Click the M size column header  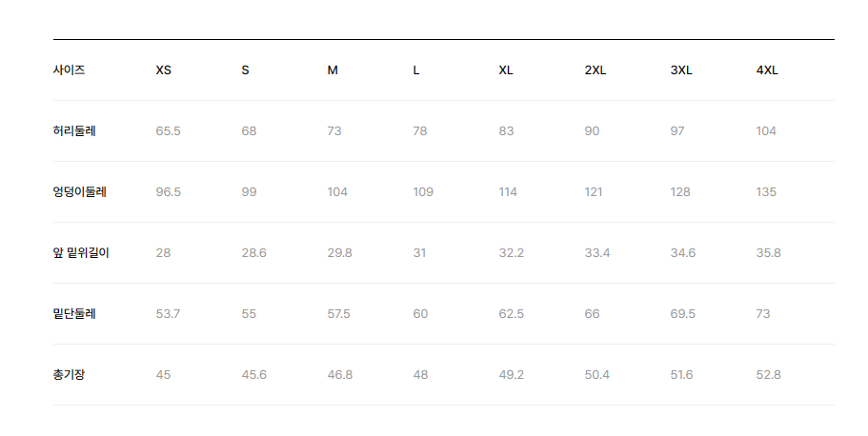[x=333, y=70]
